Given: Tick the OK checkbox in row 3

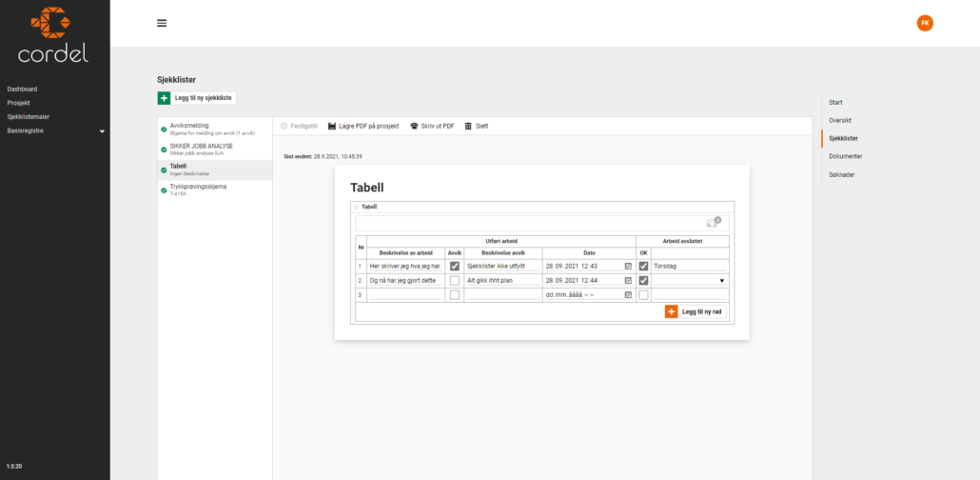Looking at the screenshot, I should click(644, 295).
